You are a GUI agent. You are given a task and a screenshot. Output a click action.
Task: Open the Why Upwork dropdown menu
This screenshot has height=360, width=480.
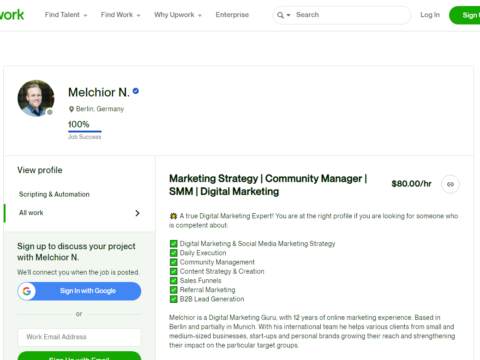tap(178, 15)
